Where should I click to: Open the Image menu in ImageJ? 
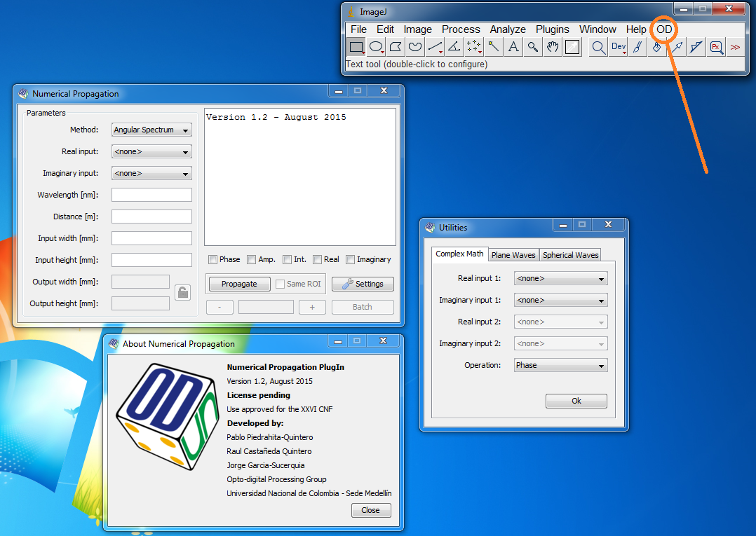pos(417,29)
